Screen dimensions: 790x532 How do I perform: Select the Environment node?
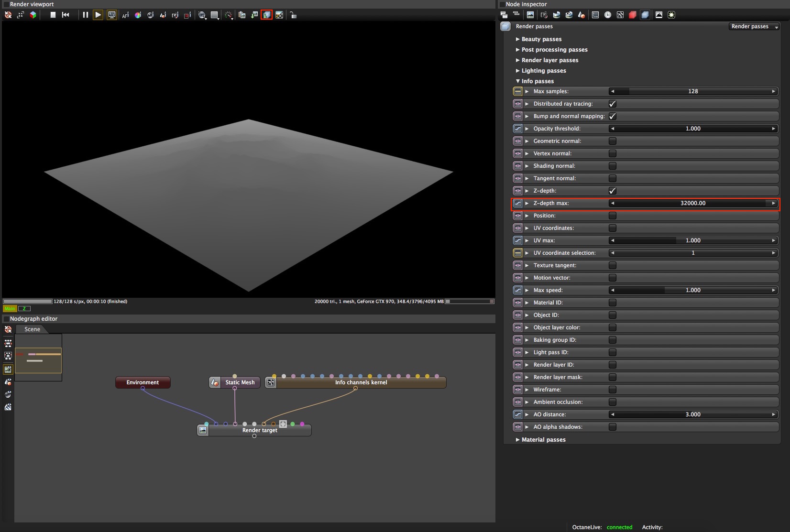pyautogui.click(x=143, y=382)
